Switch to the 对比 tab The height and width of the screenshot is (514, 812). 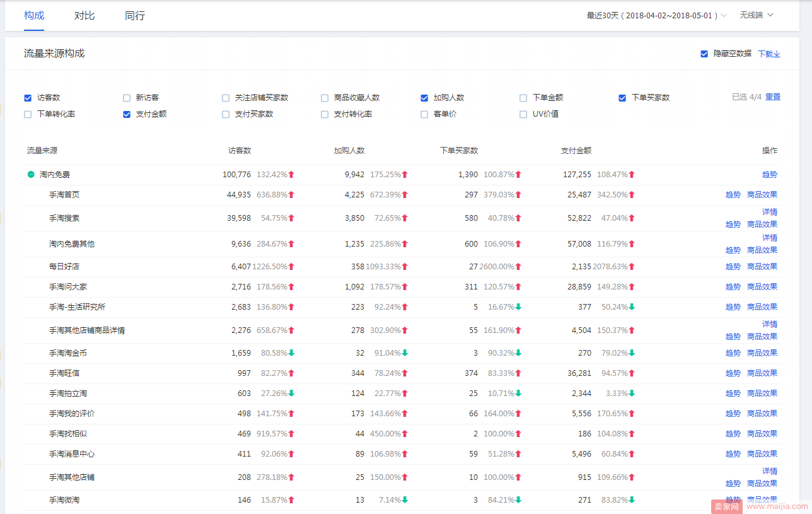84,15
